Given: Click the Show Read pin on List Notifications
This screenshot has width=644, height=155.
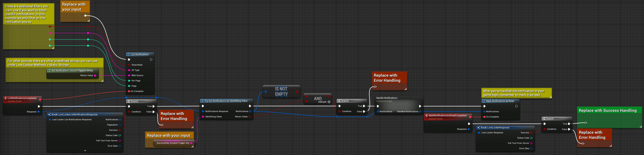Looking at the screenshot, I should [129, 65].
